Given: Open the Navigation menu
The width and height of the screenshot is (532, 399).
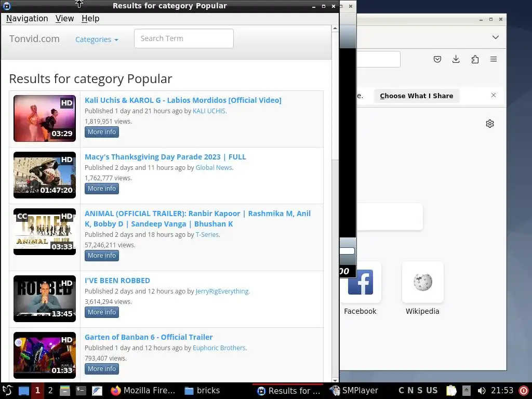Looking at the screenshot, I should tap(27, 18).
